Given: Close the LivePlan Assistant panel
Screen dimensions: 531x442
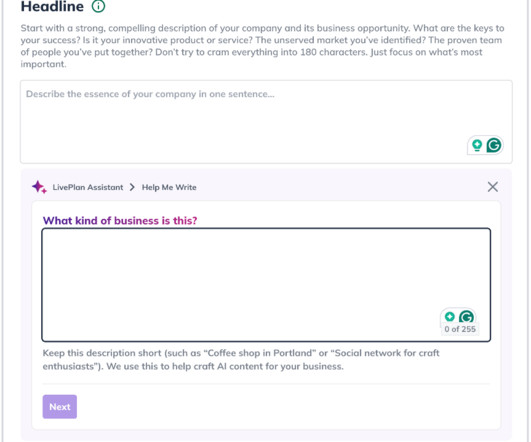Looking at the screenshot, I should [493, 187].
